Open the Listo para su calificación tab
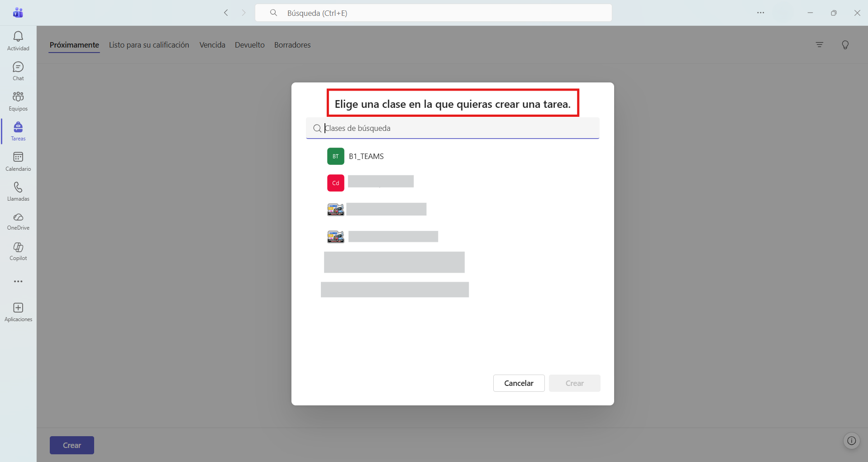Viewport: 868px width, 462px height. (x=149, y=45)
